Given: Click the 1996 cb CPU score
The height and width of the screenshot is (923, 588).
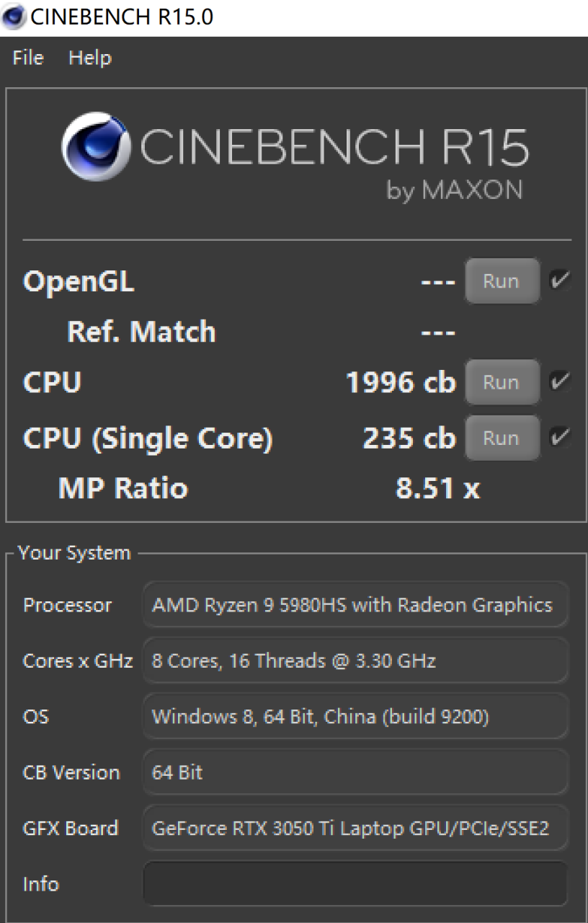Looking at the screenshot, I should [x=401, y=382].
